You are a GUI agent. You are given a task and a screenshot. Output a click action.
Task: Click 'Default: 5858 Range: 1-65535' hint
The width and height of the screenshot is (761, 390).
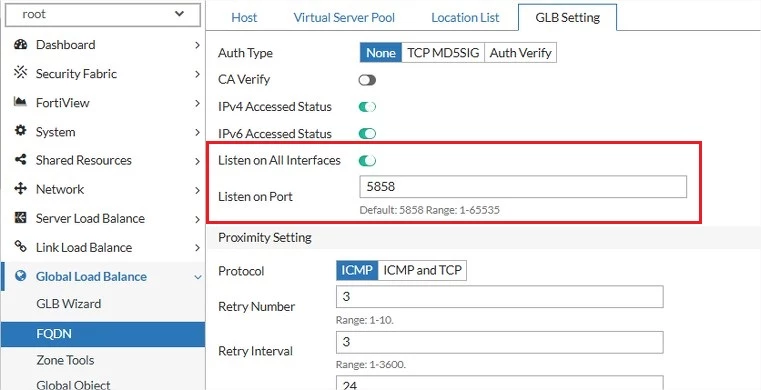click(430, 211)
